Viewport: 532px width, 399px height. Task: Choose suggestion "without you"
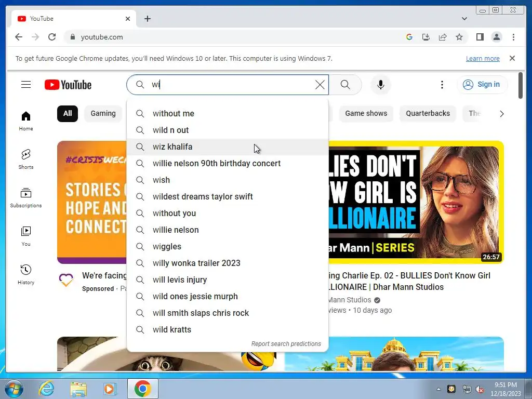pyautogui.click(x=228, y=213)
